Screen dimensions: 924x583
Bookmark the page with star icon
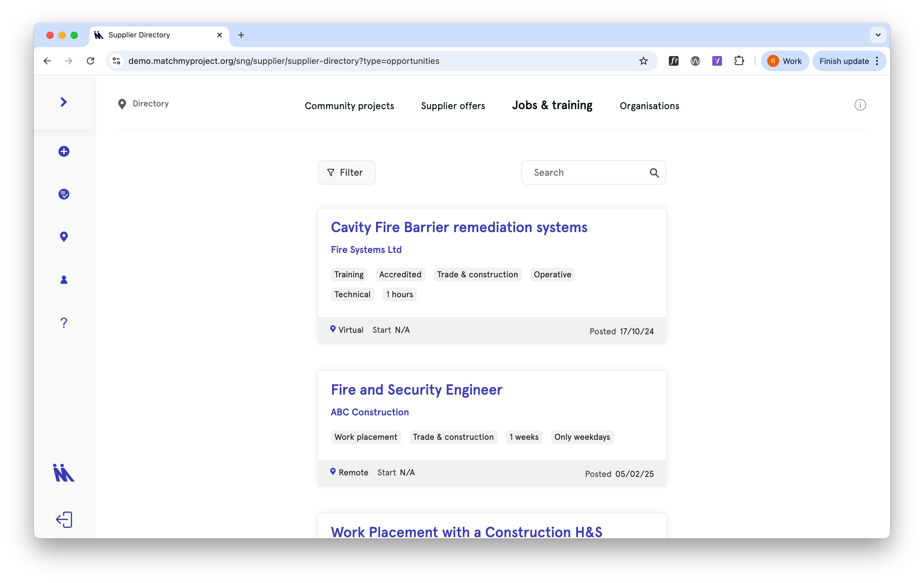(644, 61)
